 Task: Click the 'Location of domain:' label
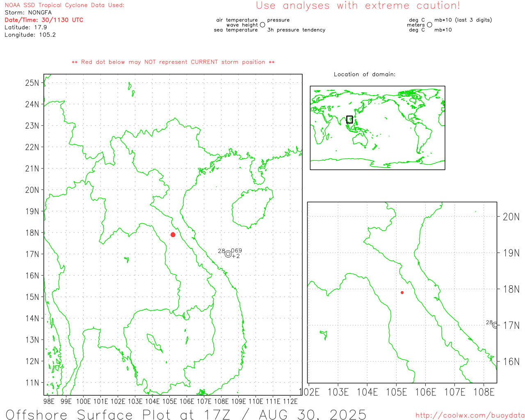coord(365,74)
